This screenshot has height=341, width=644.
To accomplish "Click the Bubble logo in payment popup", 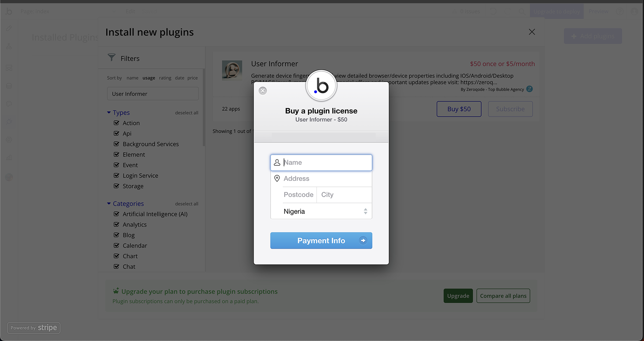I will (321, 86).
